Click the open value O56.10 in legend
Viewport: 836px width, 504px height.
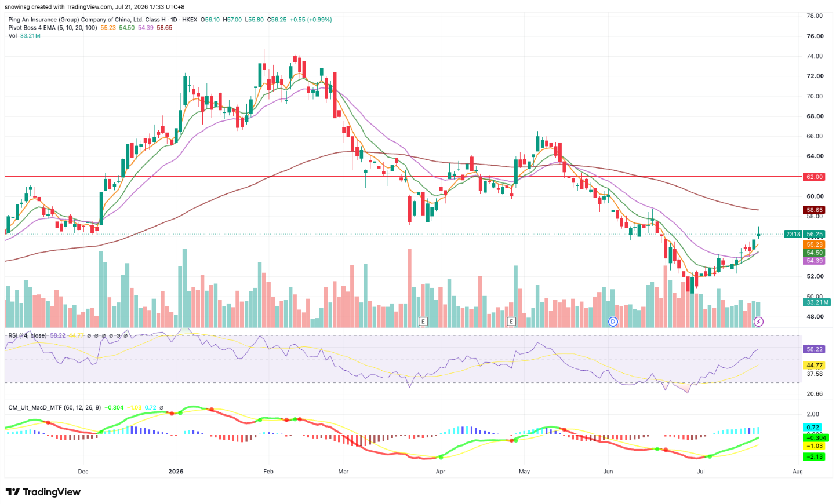210,20
